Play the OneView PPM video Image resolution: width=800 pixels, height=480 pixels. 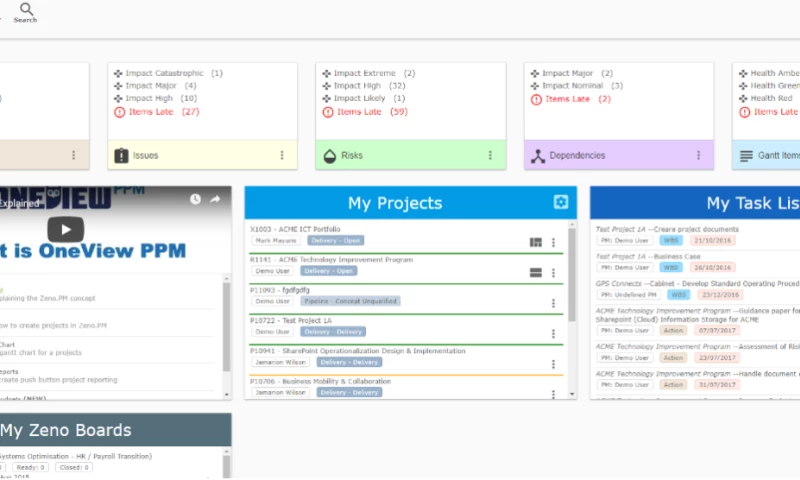66,228
